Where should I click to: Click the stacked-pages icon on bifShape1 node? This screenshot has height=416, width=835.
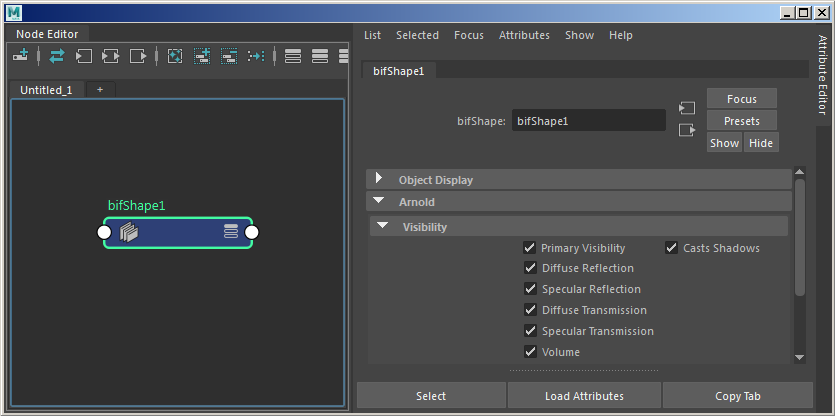[x=129, y=233]
